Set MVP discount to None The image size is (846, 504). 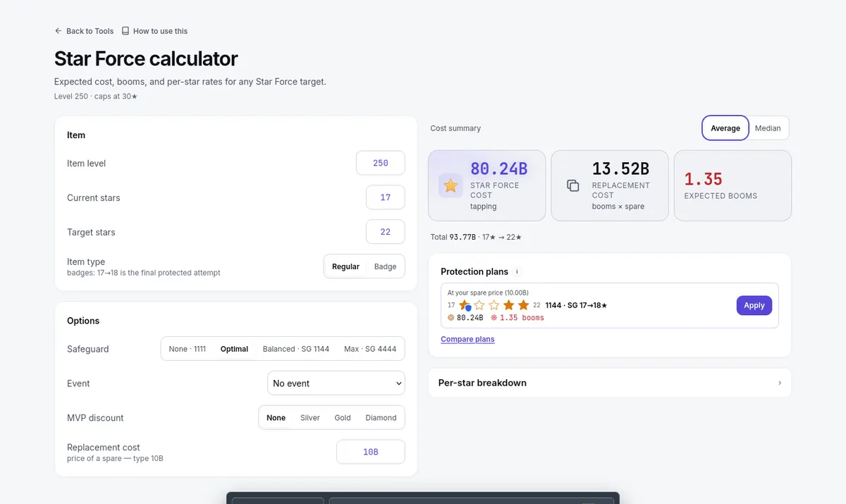(x=276, y=418)
